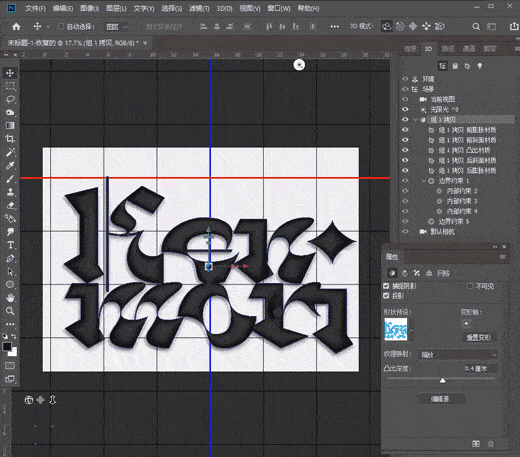Toggle the 投影 checkbox
Viewport: 520px width, 457px height.
[x=386, y=296]
